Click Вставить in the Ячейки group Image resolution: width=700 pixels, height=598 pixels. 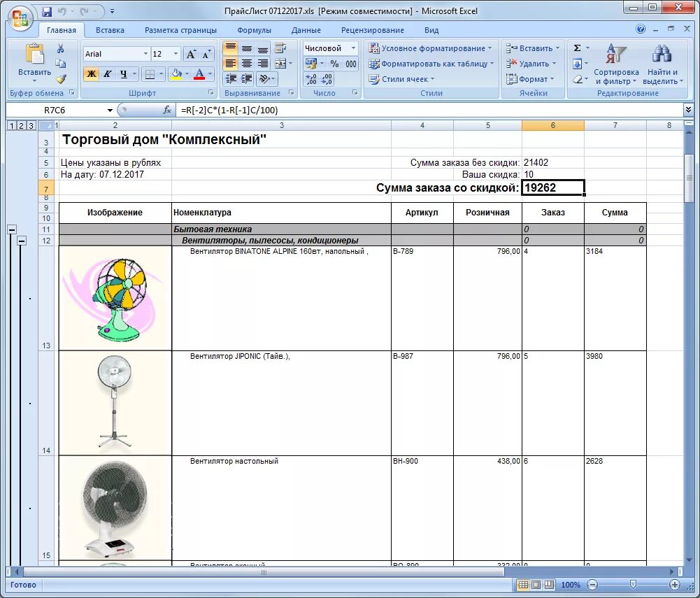coord(532,48)
